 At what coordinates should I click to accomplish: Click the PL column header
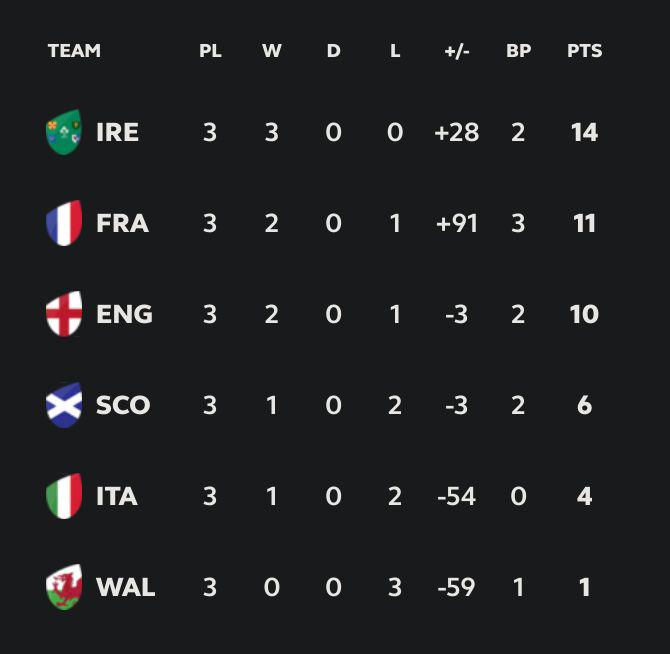(x=210, y=51)
